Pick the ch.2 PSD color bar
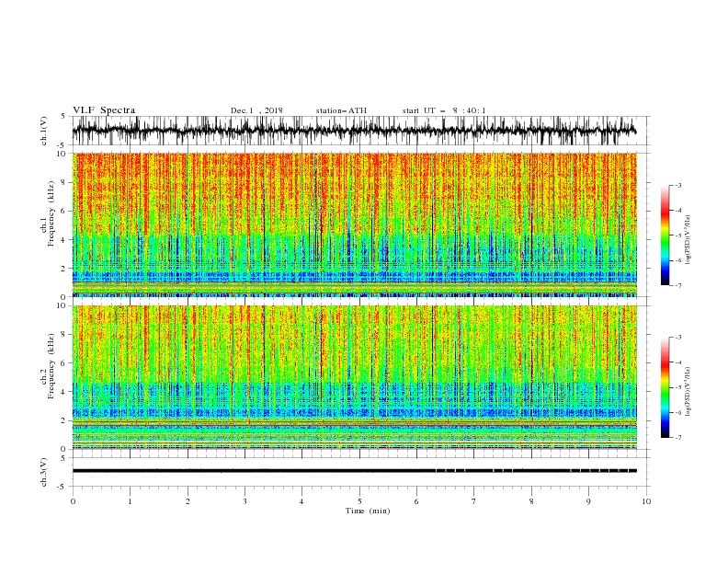 click(665, 387)
